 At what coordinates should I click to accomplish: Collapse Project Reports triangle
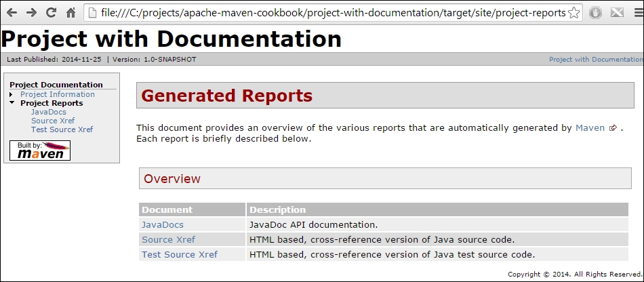pyautogui.click(x=12, y=103)
